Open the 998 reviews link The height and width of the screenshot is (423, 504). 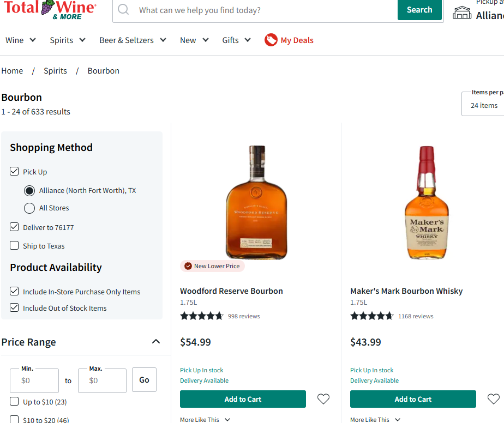244,316
